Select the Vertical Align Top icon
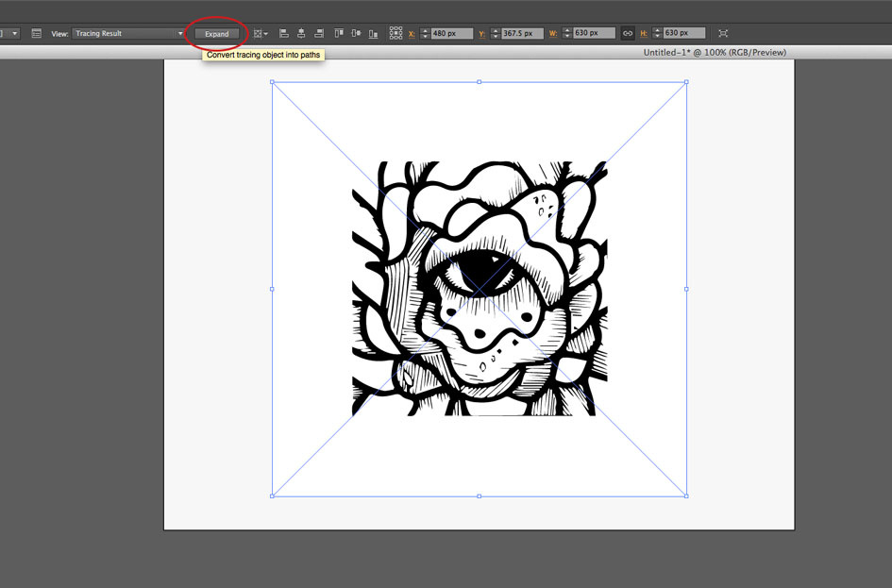Image resolution: width=892 pixels, height=588 pixels. (336, 32)
